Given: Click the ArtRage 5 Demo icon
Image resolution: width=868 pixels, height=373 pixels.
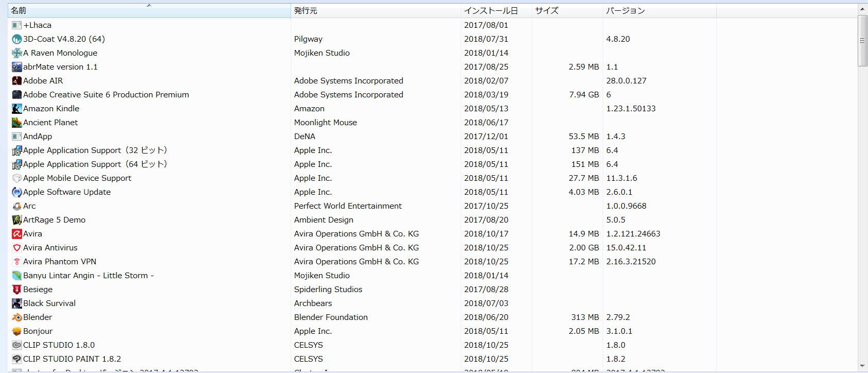Looking at the screenshot, I should (17, 220).
